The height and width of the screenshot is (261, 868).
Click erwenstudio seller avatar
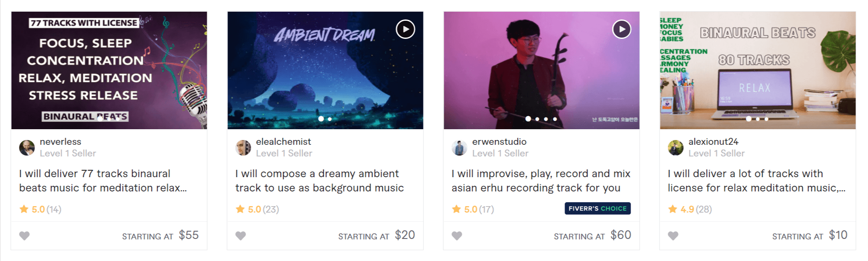459,148
